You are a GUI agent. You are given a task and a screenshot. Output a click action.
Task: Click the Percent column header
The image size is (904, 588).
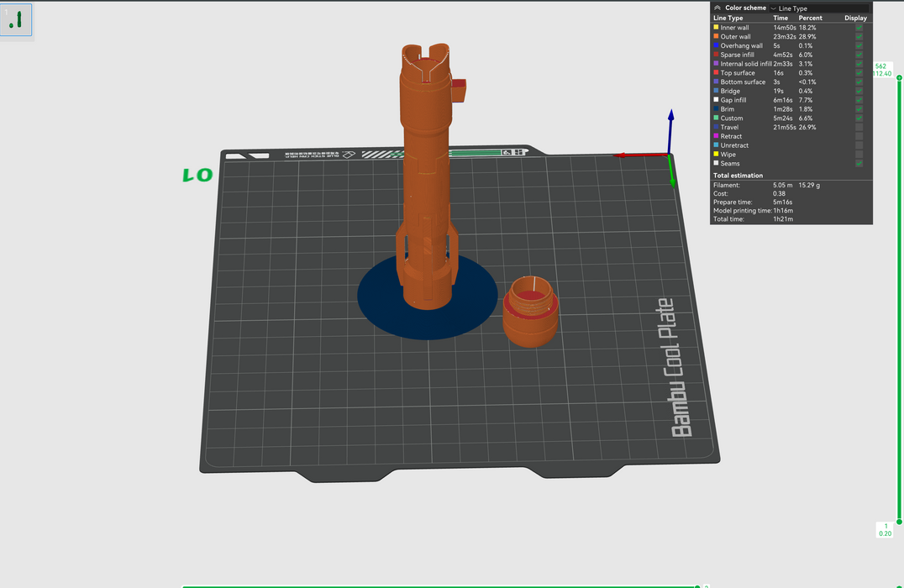pyautogui.click(x=810, y=18)
